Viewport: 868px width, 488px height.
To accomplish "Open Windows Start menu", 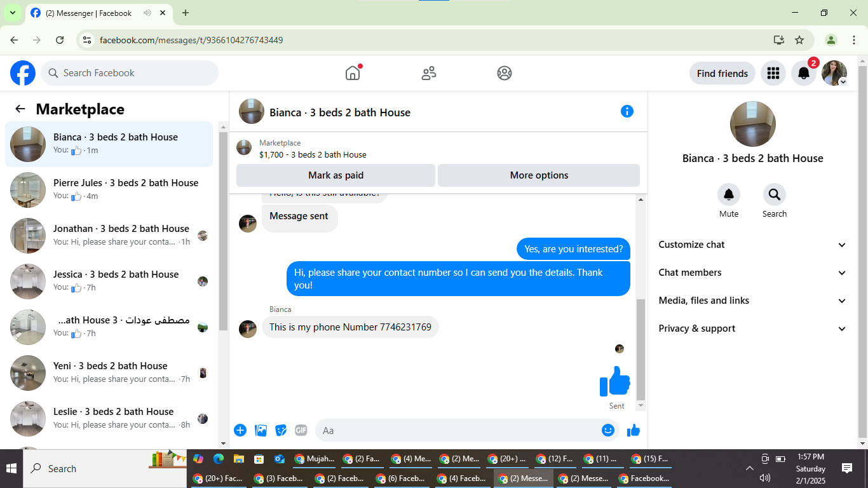I will (x=11, y=468).
